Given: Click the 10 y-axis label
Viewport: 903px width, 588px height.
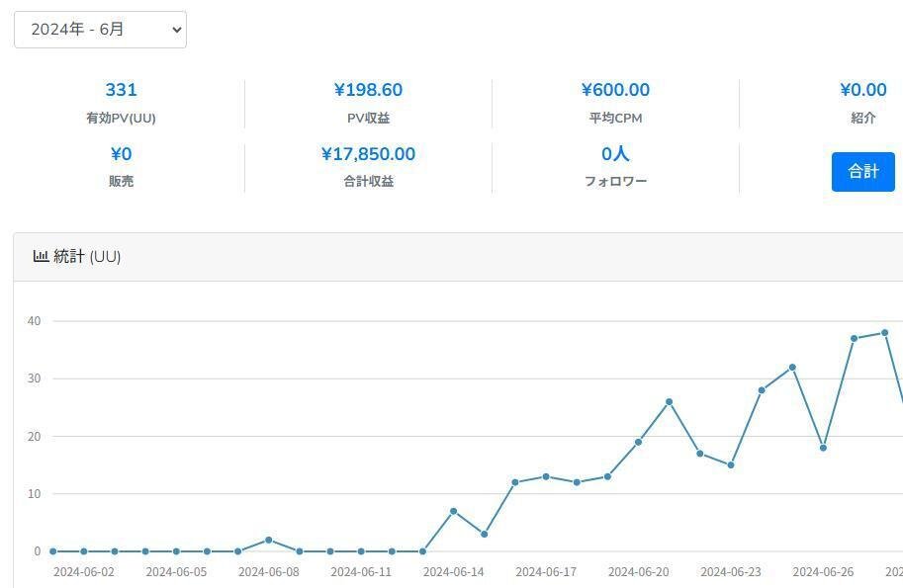Looking at the screenshot, I should point(34,494).
